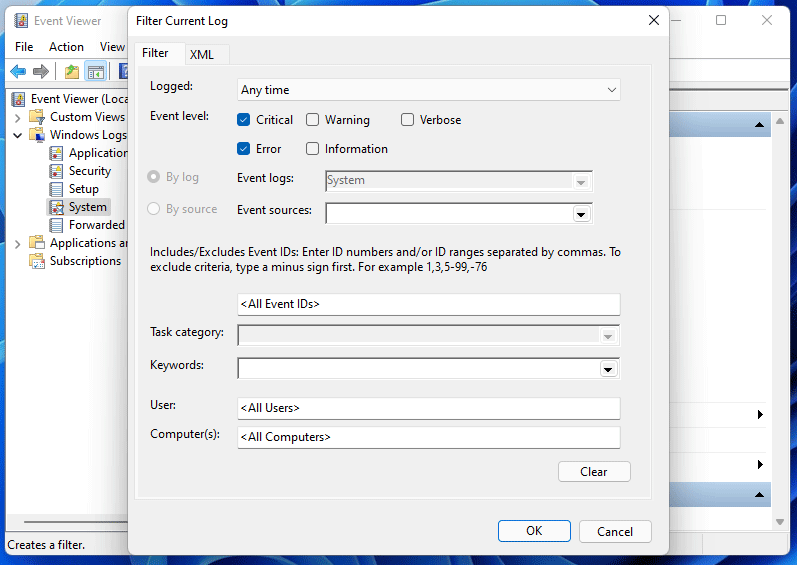Click the All Event IDs input field
The image size is (797, 565).
tap(428, 304)
